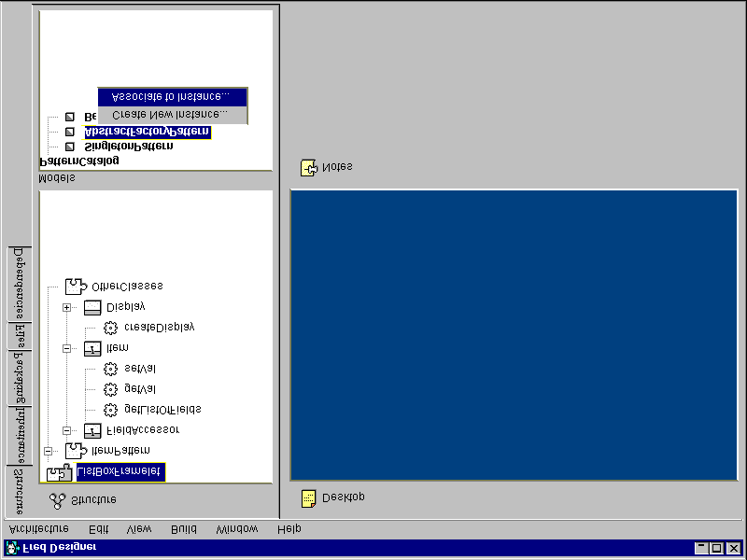Choose 'Associate to Instance...' from context menu

[x=173, y=97]
